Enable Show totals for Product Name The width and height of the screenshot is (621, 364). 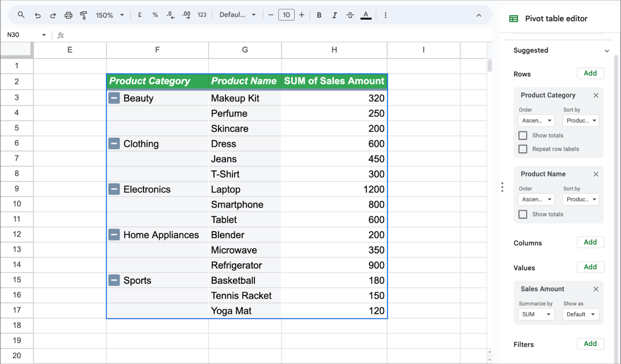523,214
